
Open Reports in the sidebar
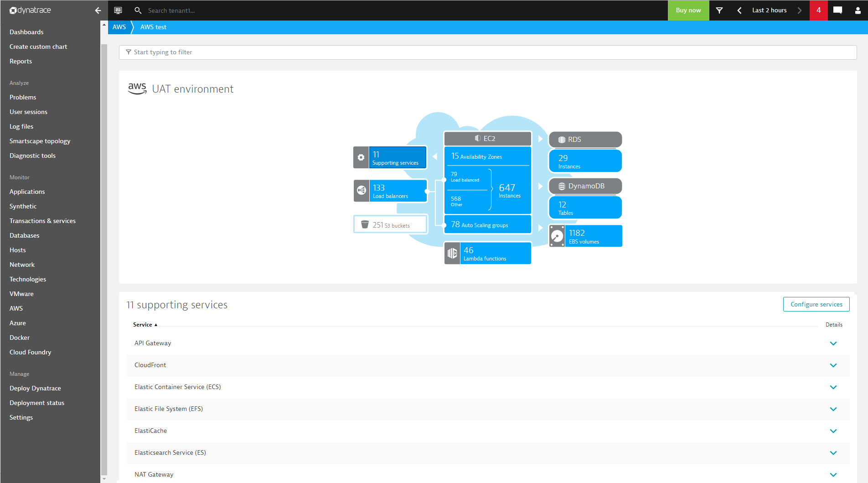(21, 61)
